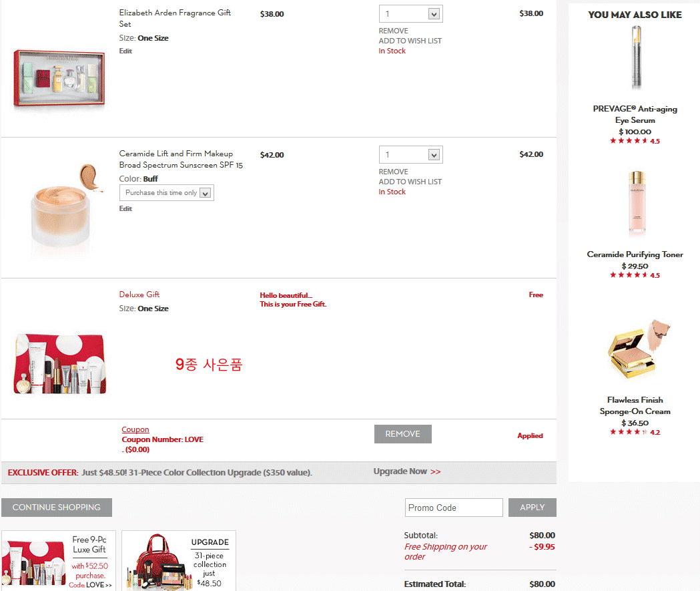The image size is (700, 591).
Task: Open the Elizabeth Arden Fragrance Gift Set image
Action: point(59,79)
